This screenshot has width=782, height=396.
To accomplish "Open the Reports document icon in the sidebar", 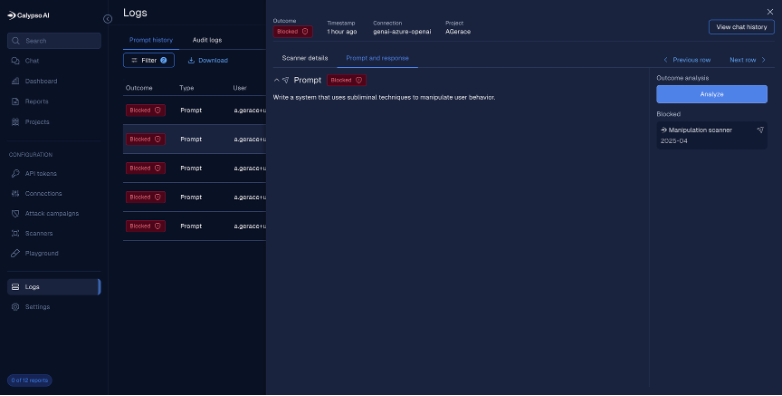I will tap(15, 101).
